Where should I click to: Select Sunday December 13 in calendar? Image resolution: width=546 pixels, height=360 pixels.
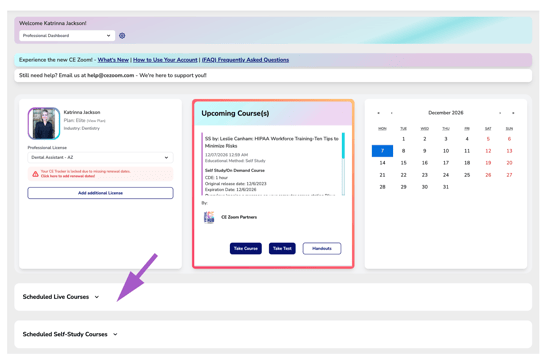509,151
